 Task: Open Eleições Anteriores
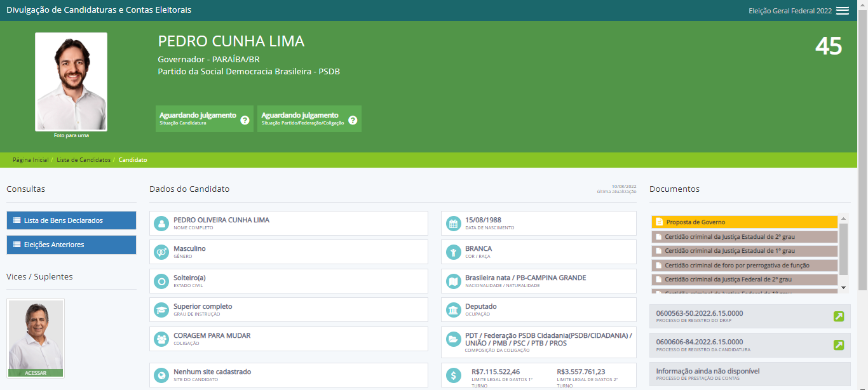pos(71,245)
